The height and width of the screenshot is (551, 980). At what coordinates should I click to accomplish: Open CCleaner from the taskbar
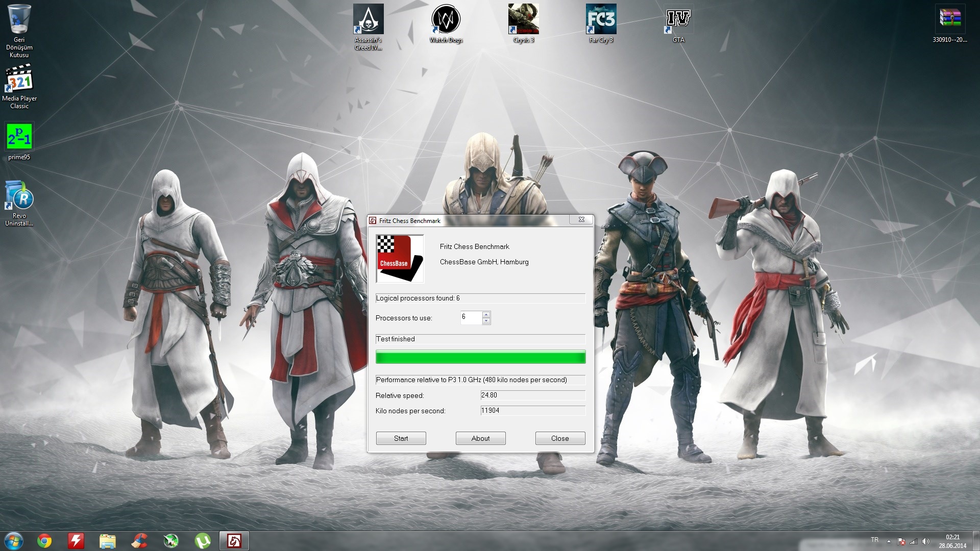tap(139, 541)
